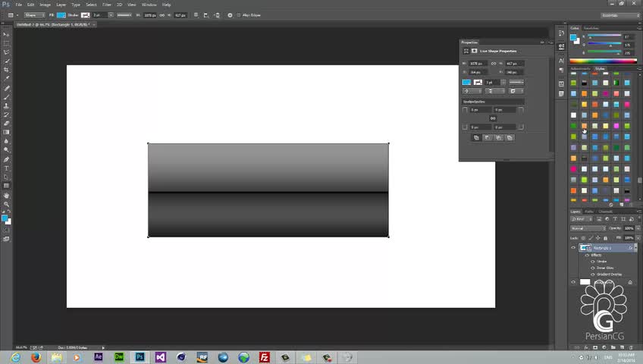Open FileZilla from the taskbar

(265, 357)
